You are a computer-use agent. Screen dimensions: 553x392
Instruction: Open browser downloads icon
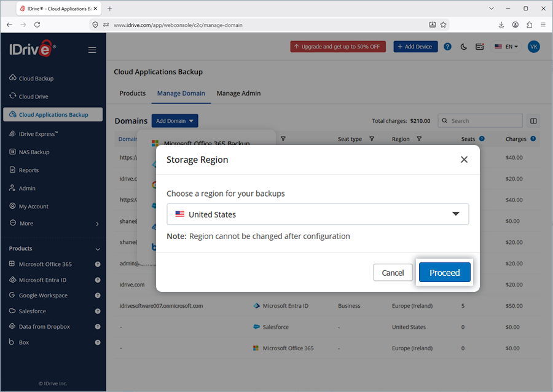pos(501,25)
